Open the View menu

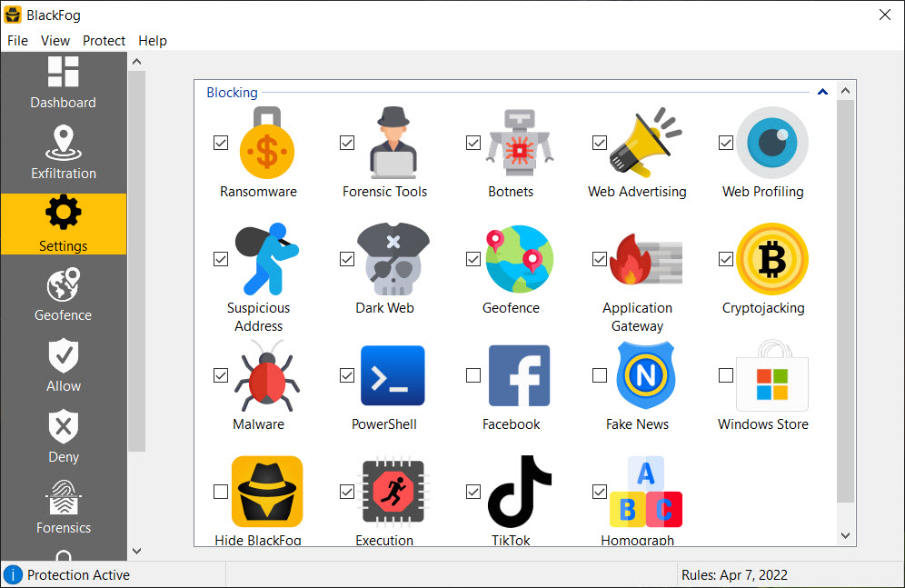(x=55, y=40)
